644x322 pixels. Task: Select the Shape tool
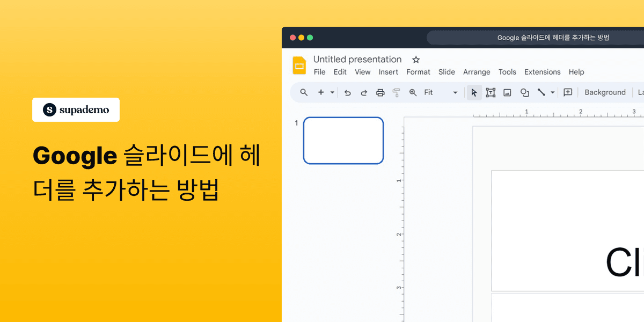(x=524, y=92)
